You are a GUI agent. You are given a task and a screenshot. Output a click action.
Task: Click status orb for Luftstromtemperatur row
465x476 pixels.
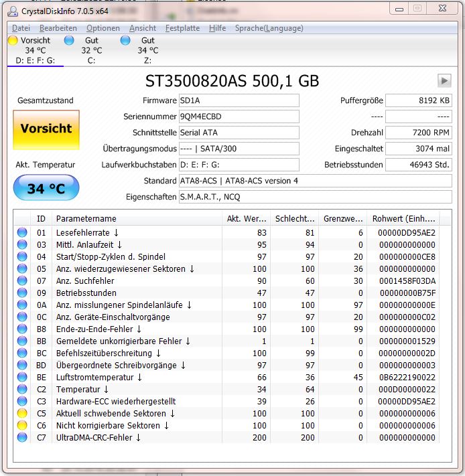[22, 378]
